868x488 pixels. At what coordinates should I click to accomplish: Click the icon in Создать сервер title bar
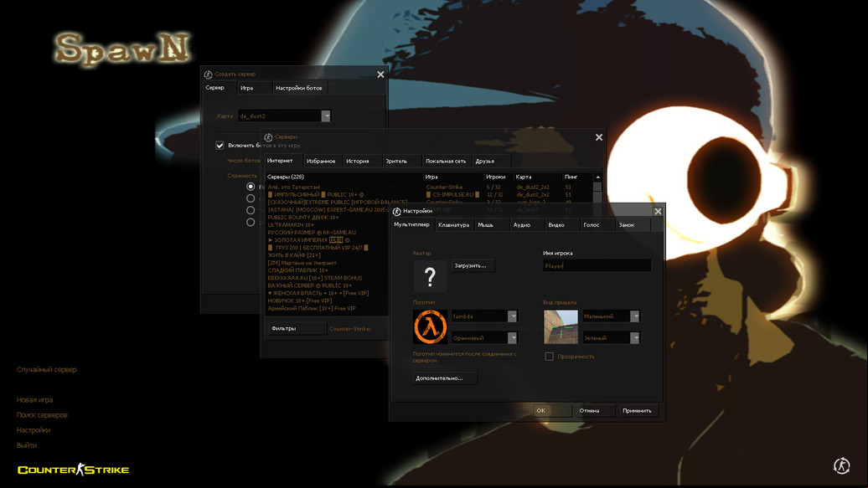tap(208, 74)
